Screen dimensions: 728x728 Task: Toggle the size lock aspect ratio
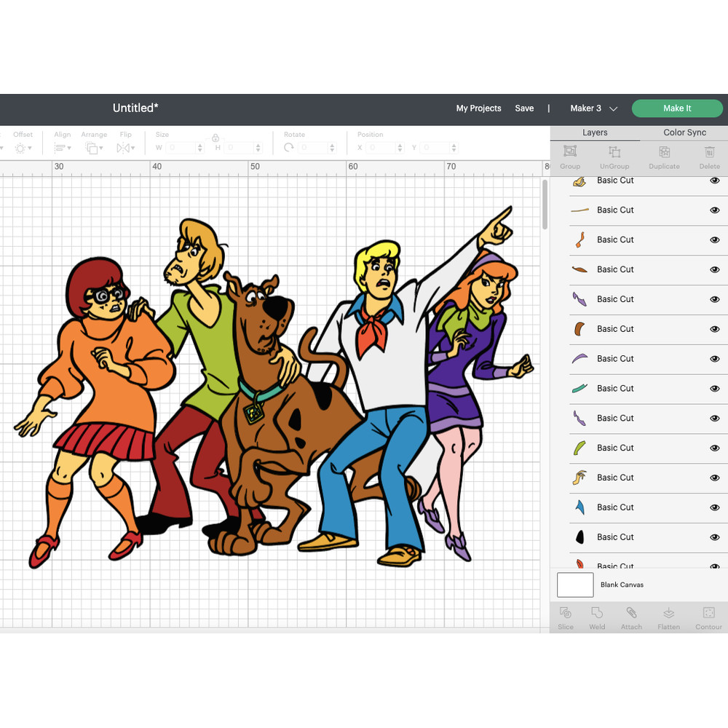coord(215,138)
